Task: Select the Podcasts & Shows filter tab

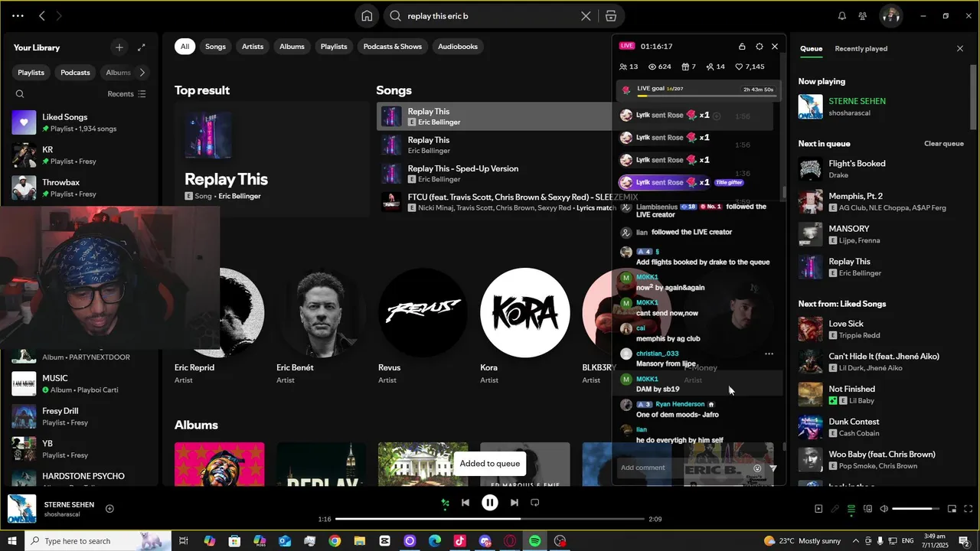Action: tap(393, 47)
